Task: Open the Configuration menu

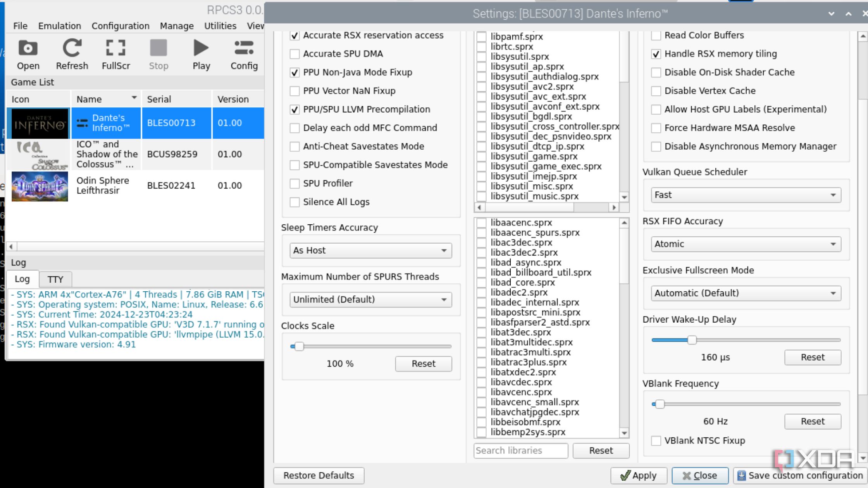Action: pyautogui.click(x=121, y=26)
